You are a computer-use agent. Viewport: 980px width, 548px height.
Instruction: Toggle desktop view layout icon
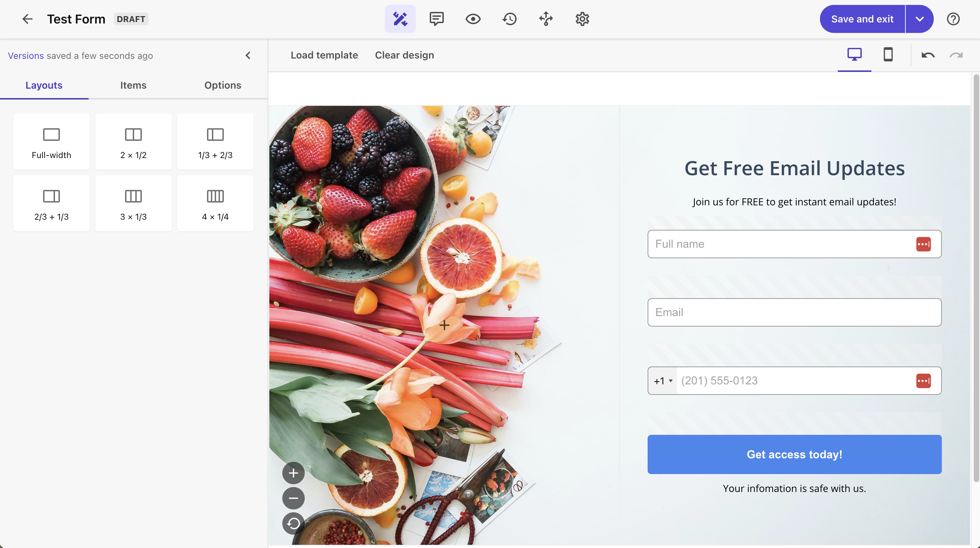pyautogui.click(x=855, y=55)
